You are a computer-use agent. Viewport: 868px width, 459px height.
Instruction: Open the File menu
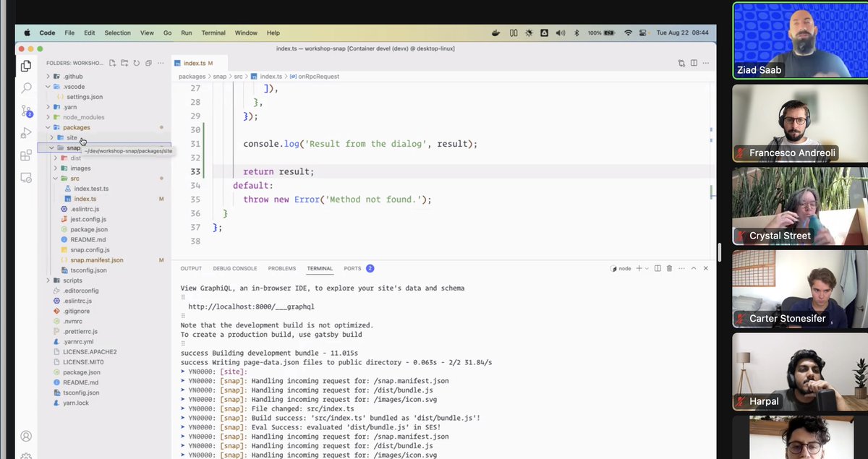click(69, 33)
